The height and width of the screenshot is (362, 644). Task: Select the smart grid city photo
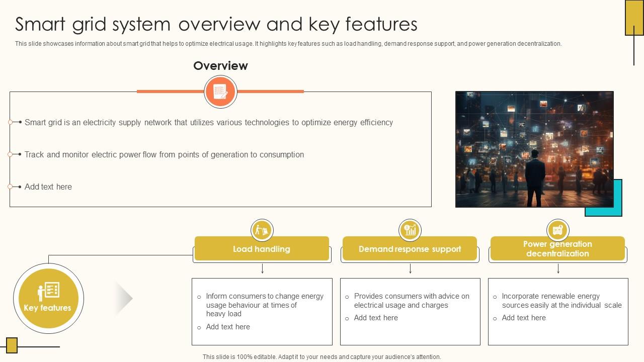534,149
